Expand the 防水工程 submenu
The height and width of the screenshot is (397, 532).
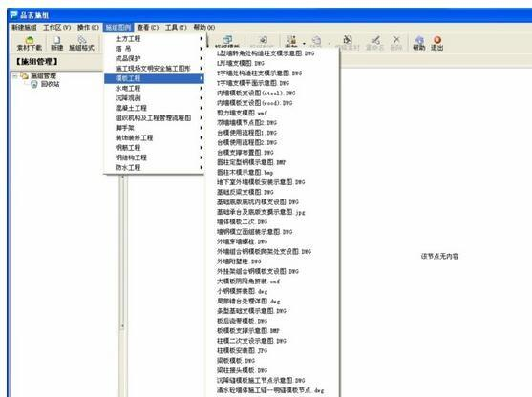click(x=154, y=167)
